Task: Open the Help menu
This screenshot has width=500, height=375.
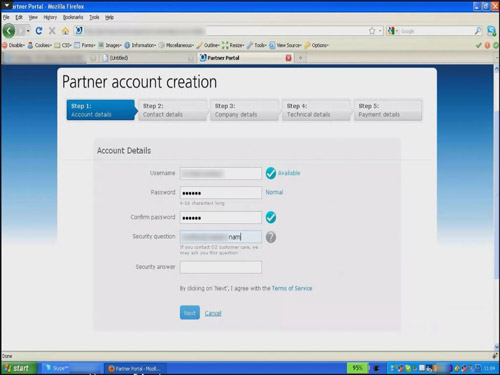Action: pos(109,17)
